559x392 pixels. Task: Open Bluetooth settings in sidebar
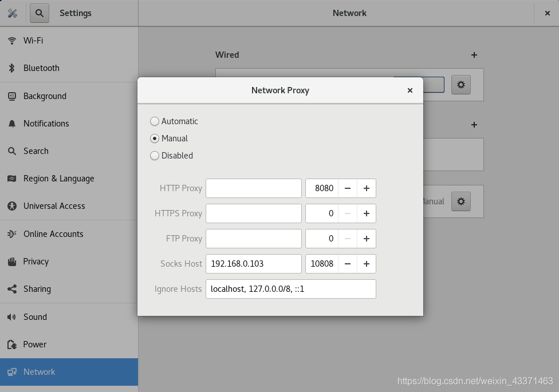(x=69, y=68)
